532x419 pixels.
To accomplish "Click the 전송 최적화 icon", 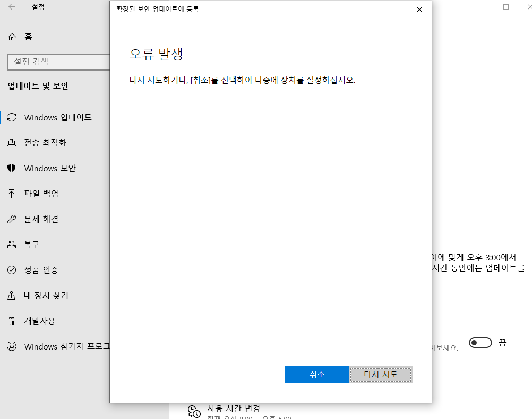I will pos(12,143).
